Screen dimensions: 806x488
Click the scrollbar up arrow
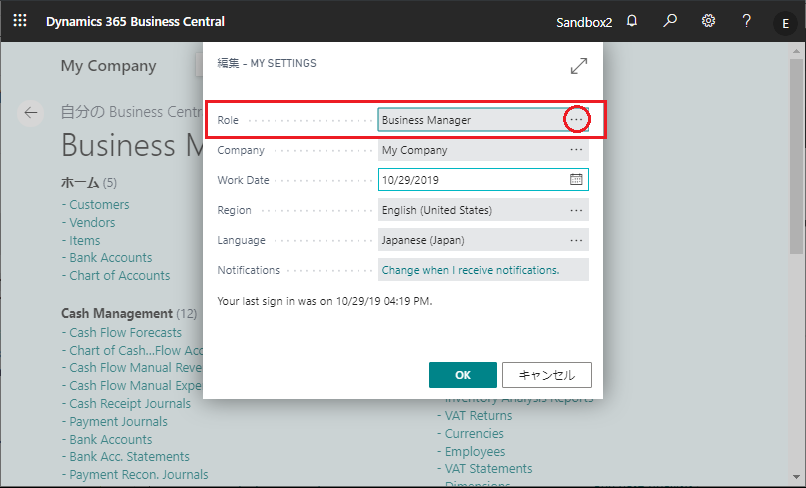click(797, 50)
